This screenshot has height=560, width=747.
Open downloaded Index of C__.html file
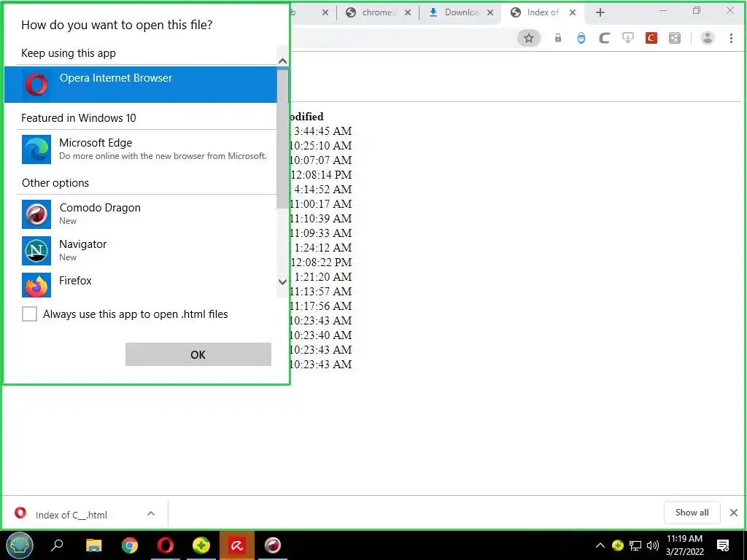71,514
